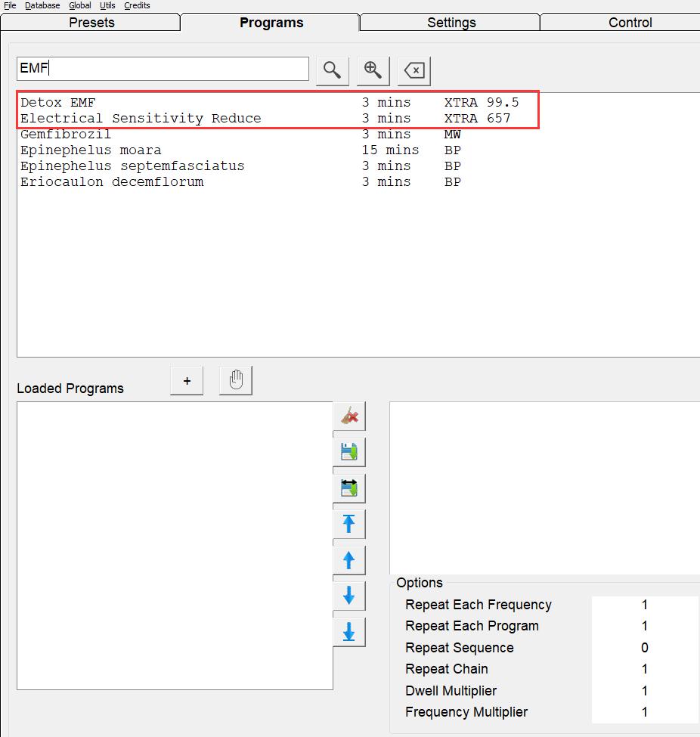Move selected program down one position
Screen dimensions: 700x737
[x=349, y=596]
